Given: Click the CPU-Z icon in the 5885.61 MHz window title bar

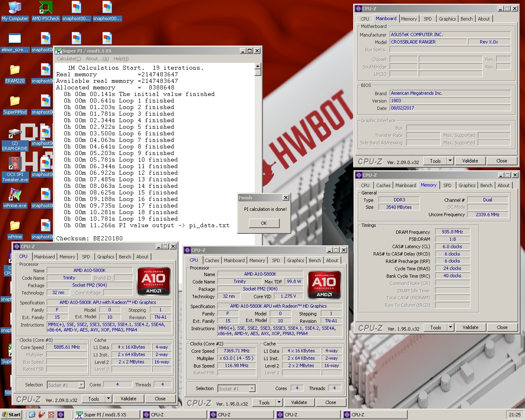Looking at the screenshot, I should click(17, 246).
